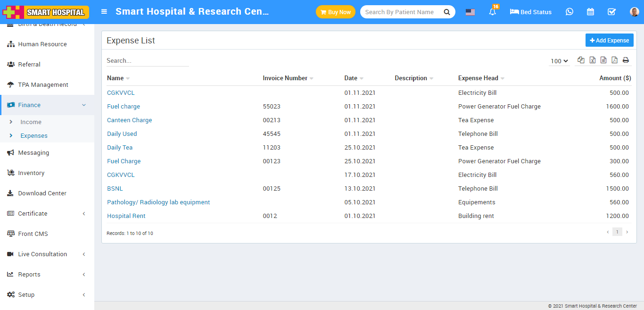
Task: Open the Hospital Rent expense link
Action: (126, 216)
